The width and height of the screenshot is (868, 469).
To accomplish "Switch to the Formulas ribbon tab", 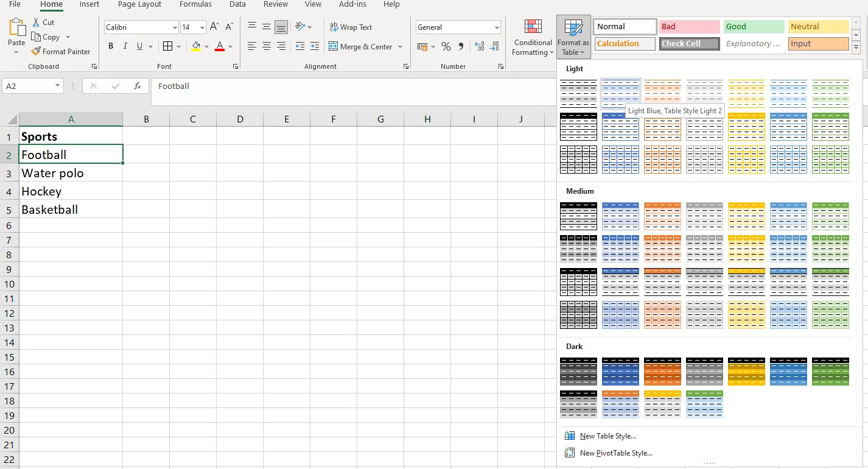I will click(195, 5).
